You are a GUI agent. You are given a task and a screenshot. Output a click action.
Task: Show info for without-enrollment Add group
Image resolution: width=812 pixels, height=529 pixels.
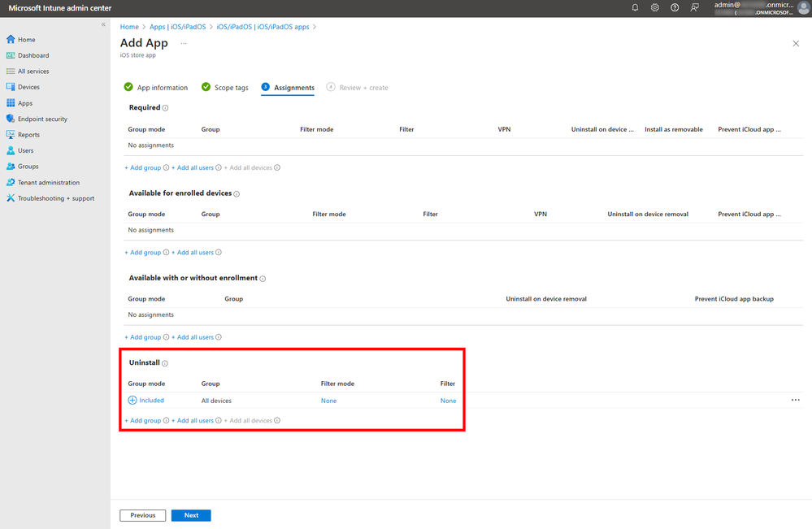[x=167, y=337]
